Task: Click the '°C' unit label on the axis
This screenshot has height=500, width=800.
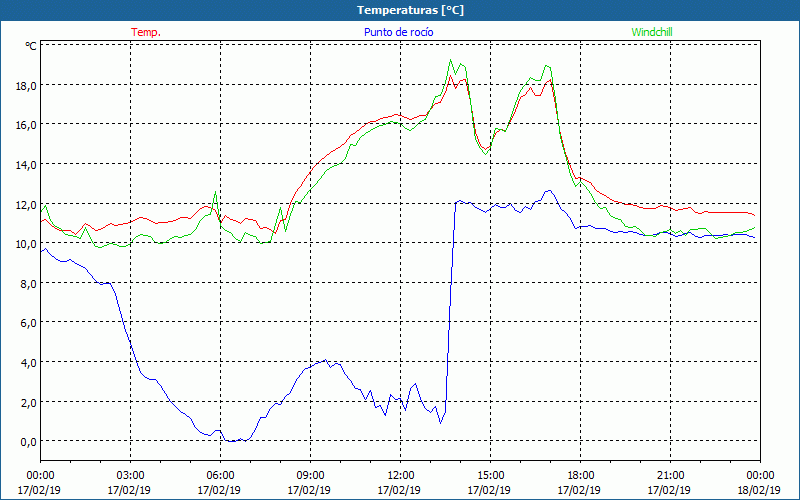Action: point(31,46)
